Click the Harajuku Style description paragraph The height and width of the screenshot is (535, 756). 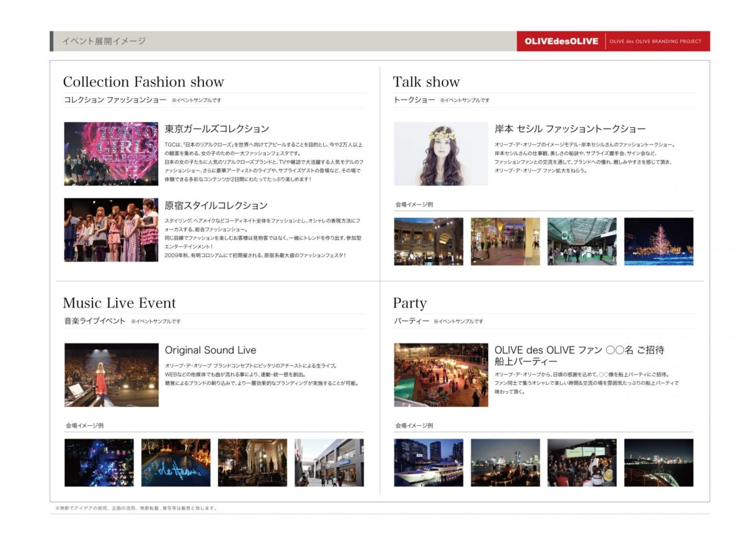click(263, 238)
